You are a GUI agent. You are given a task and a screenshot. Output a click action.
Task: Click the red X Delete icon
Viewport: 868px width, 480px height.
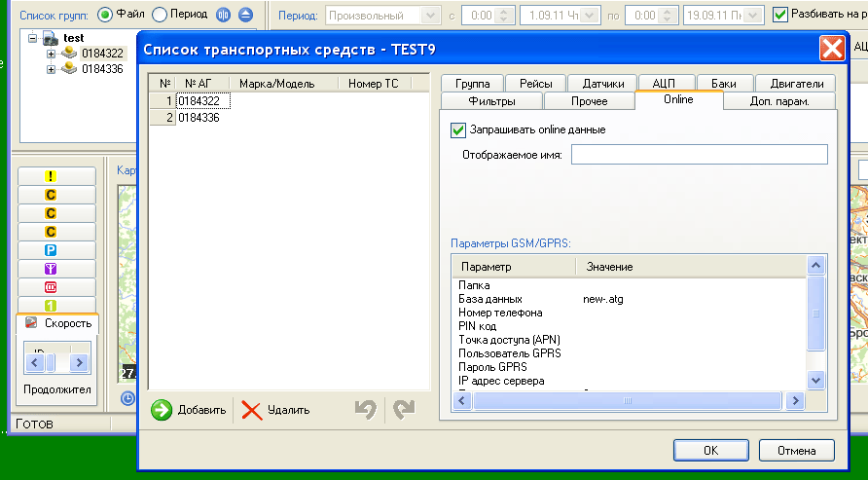coord(252,410)
